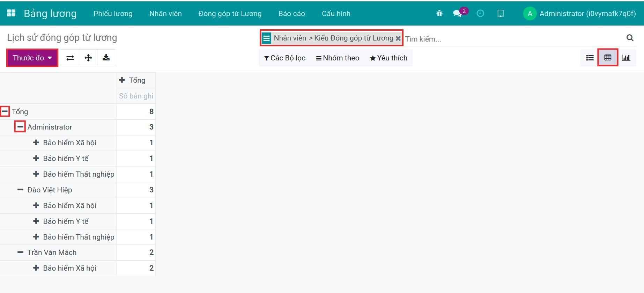Collapse the Đào Việt Hiệp row

20,190
